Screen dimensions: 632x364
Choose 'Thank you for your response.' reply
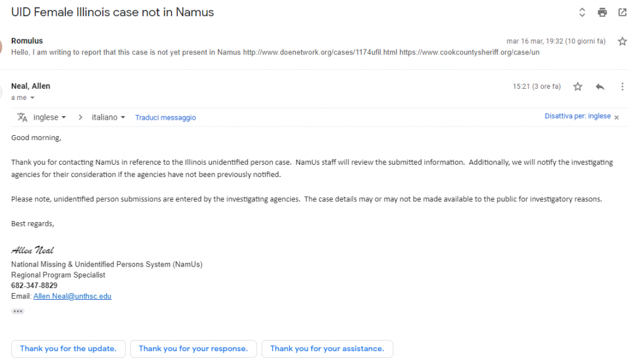click(x=193, y=349)
